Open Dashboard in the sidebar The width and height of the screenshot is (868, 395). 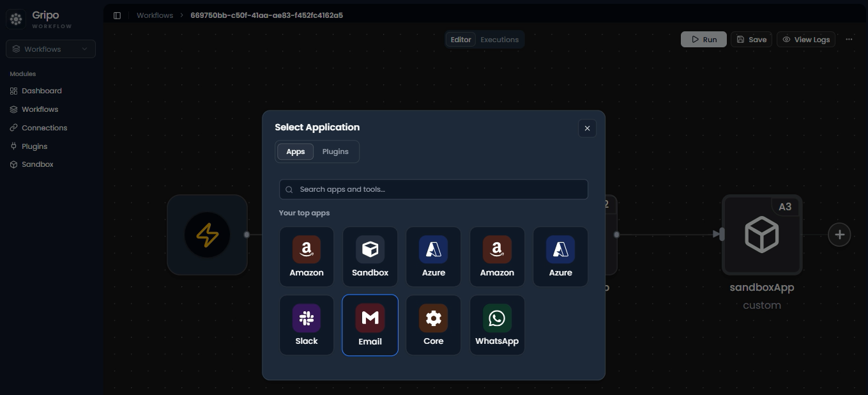point(42,91)
